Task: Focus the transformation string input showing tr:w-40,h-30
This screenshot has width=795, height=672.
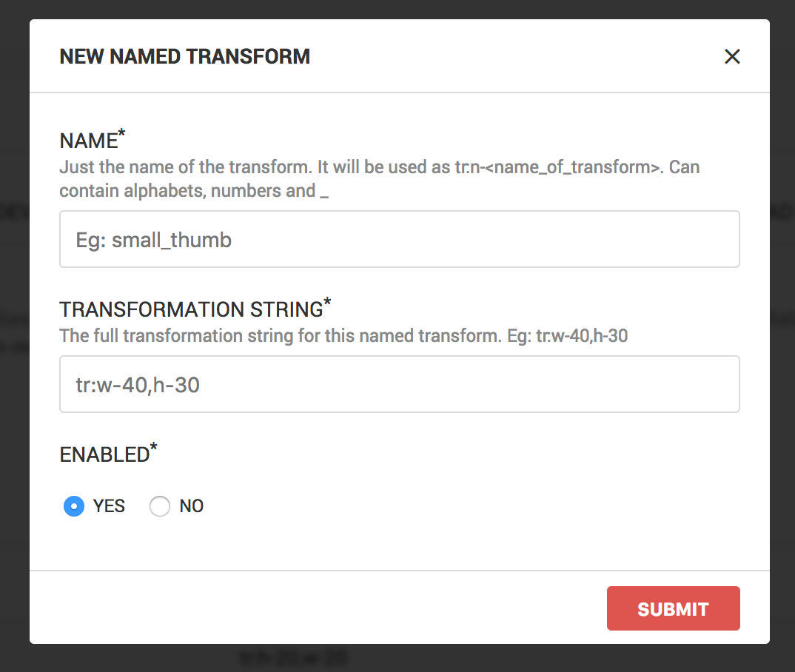Action: [399, 383]
